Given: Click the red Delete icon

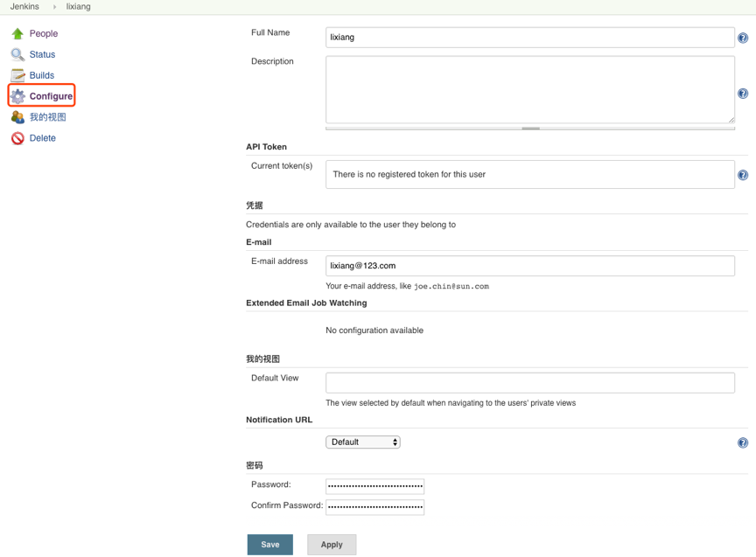Looking at the screenshot, I should 17,138.
